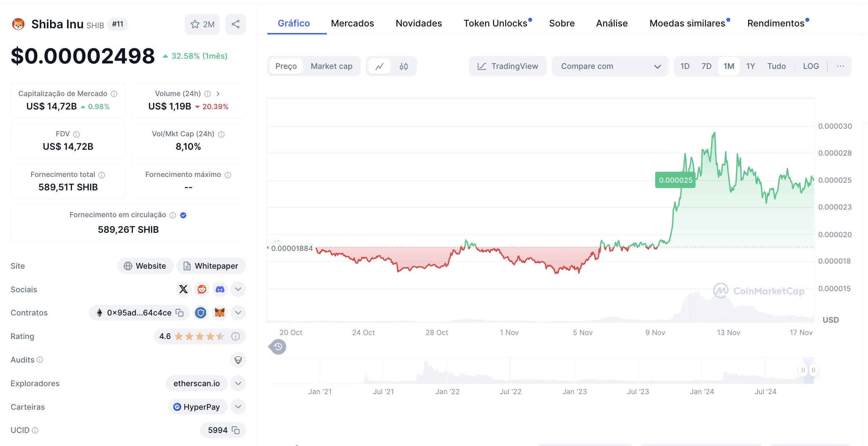868x446 pixels.
Task: Set chart range to 7D
Action: pyautogui.click(x=706, y=66)
